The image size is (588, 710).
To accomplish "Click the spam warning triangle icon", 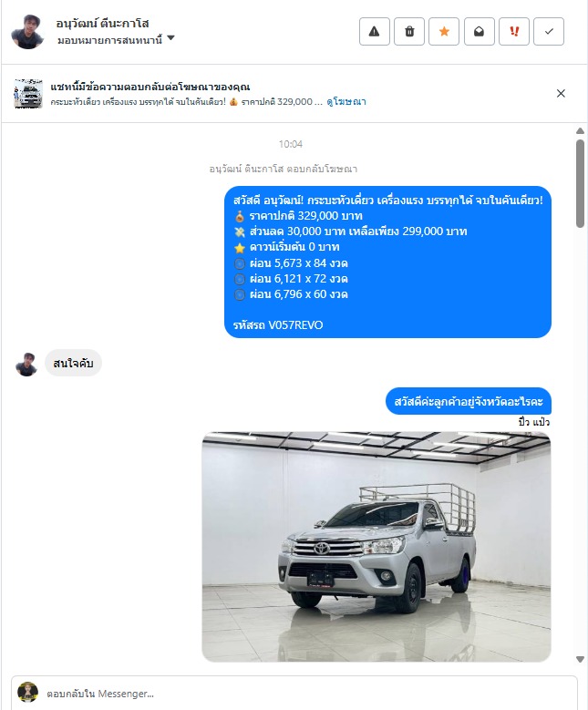I will pos(374,31).
